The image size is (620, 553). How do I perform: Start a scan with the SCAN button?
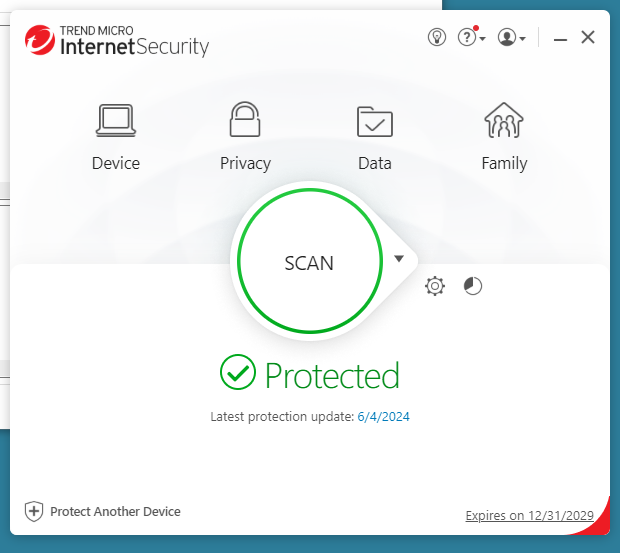pos(309,262)
